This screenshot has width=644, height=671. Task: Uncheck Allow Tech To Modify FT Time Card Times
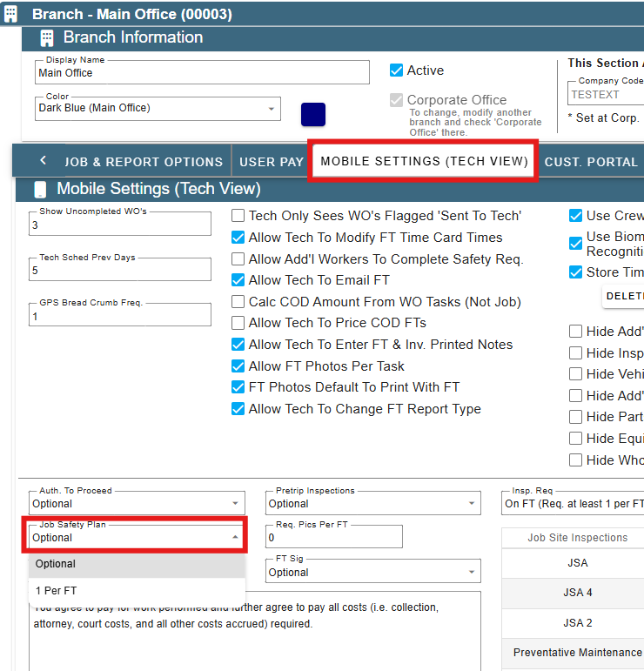(238, 237)
